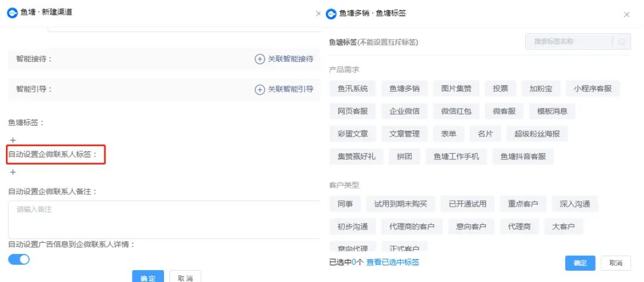Image resolution: width=644 pixels, height=282 pixels.
Task: Select the 文章管理 tag
Action: coord(404,134)
